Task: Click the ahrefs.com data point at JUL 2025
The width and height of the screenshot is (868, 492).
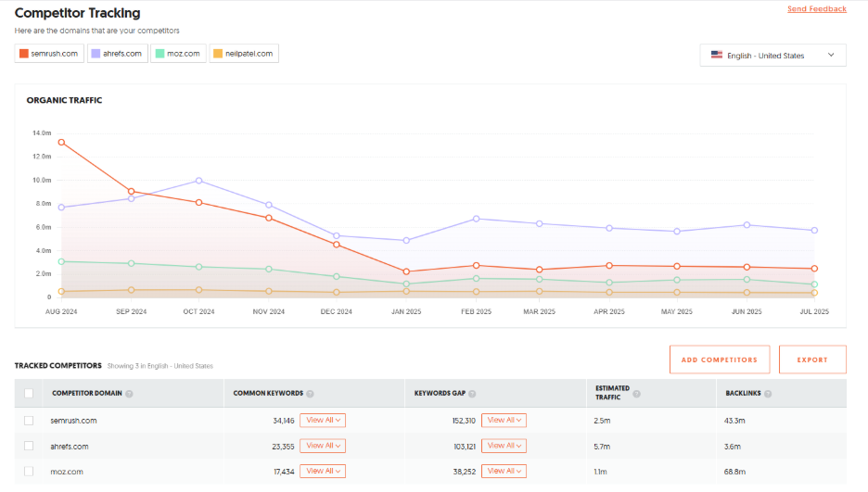Action: coord(814,231)
